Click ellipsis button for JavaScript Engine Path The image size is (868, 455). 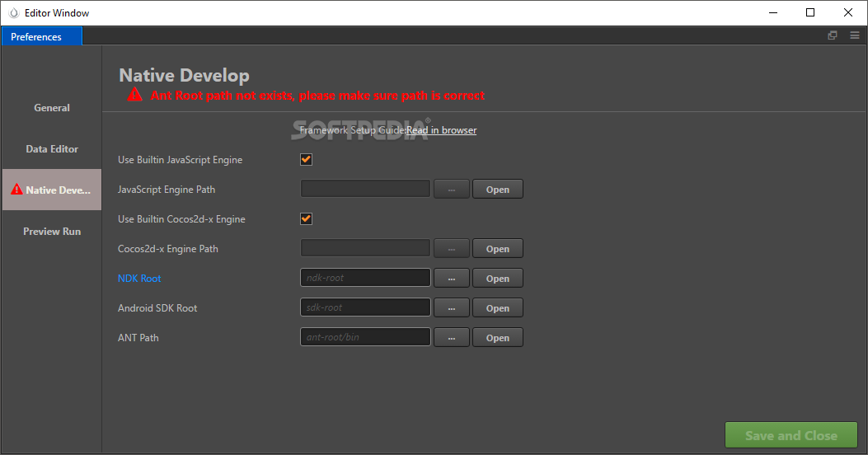click(452, 190)
